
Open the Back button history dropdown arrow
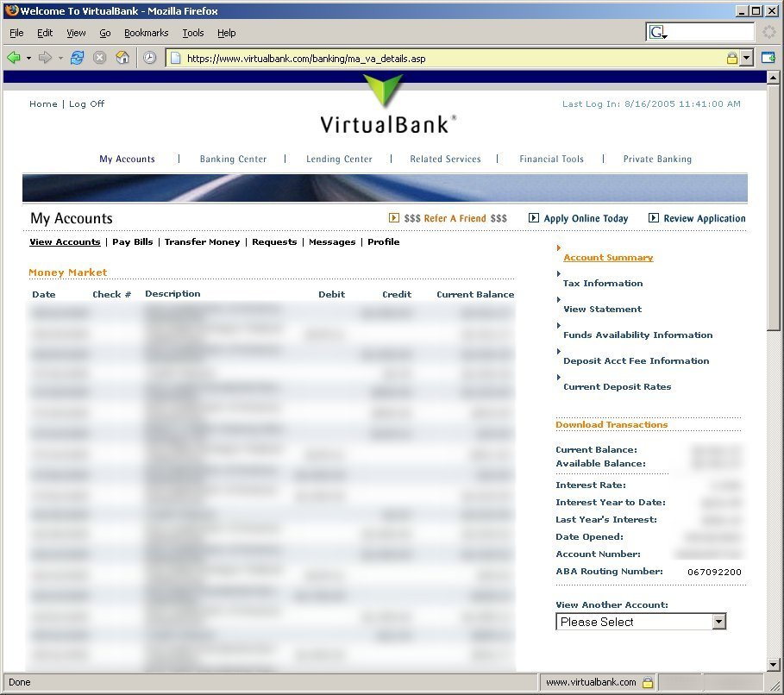pyautogui.click(x=28, y=58)
